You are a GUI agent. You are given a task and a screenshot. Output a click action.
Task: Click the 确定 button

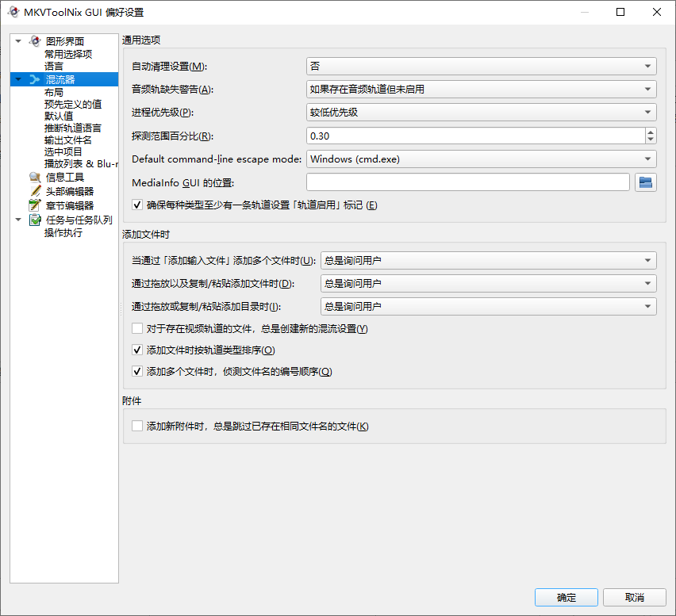566,598
